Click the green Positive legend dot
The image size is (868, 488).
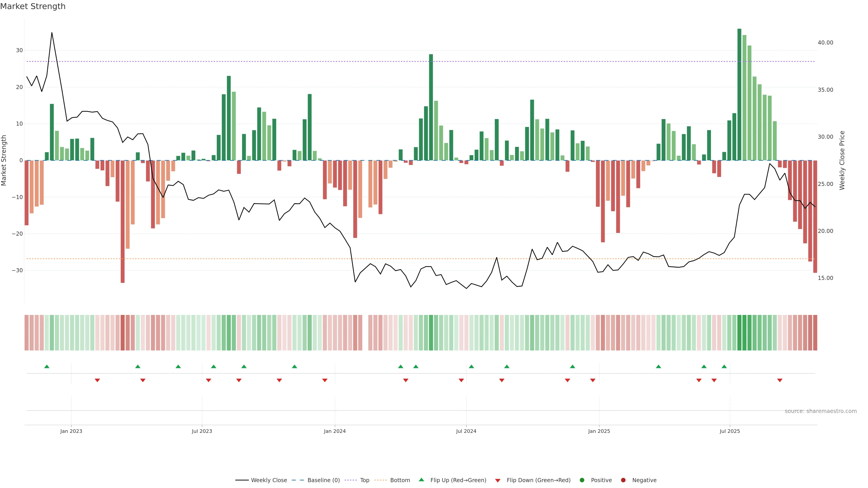[582, 480]
